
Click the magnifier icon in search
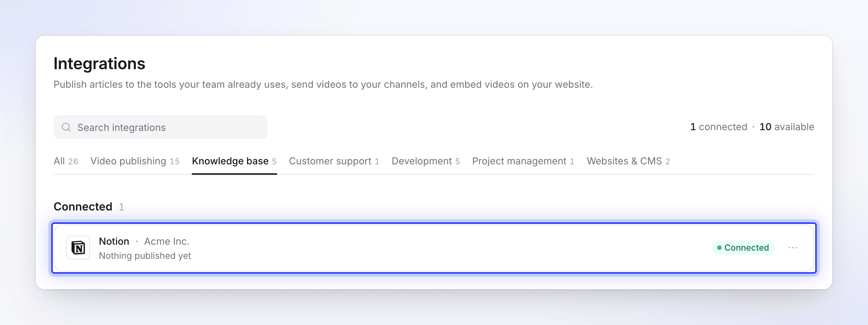[66, 127]
